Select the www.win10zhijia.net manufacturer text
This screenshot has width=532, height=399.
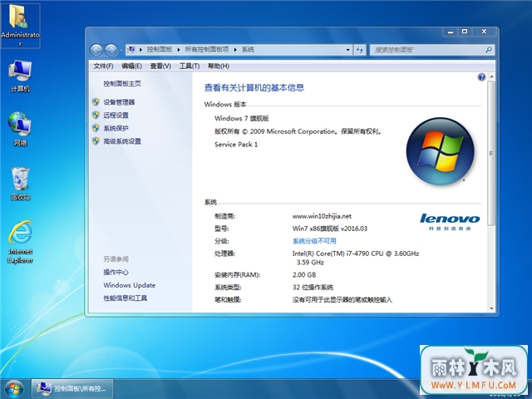point(322,216)
